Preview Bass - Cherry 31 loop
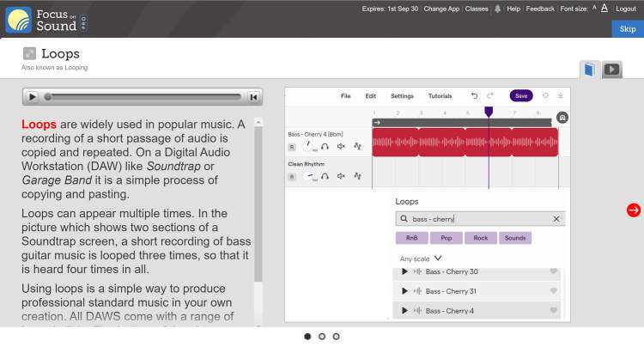 point(404,291)
